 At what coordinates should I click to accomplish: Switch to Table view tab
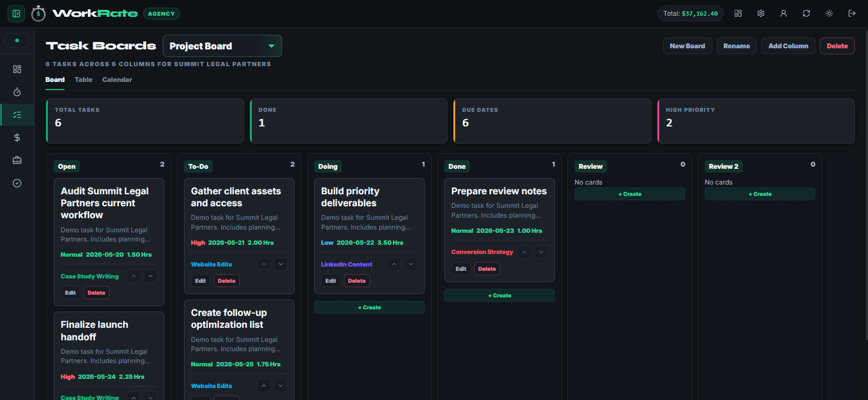click(x=84, y=80)
